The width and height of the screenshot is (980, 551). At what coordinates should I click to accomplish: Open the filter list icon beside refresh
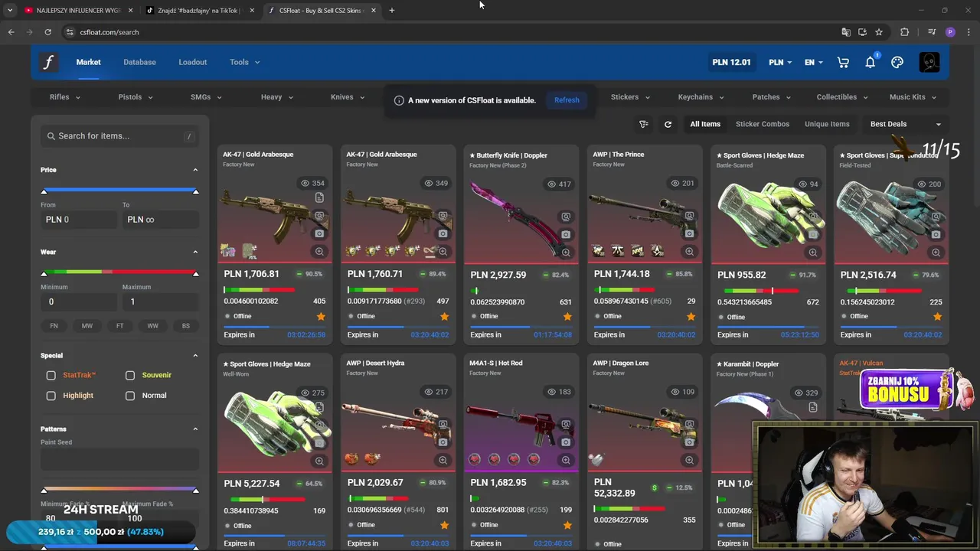(644, 124)
